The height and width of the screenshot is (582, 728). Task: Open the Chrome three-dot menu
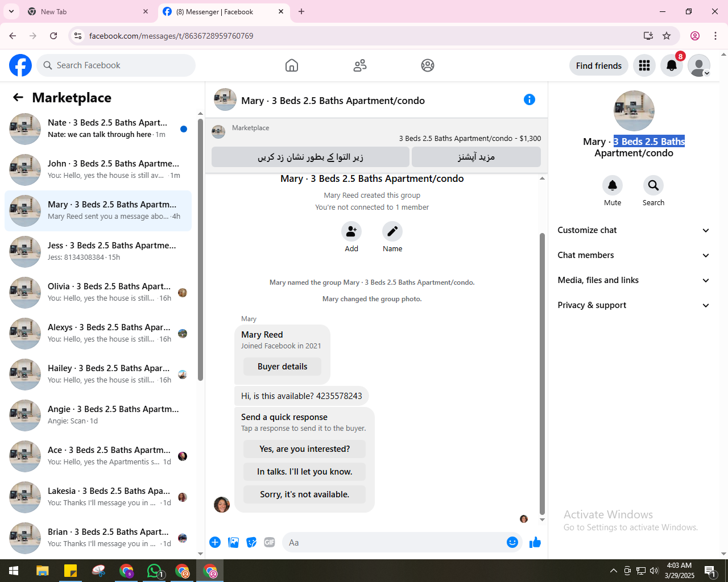[715, 36]
